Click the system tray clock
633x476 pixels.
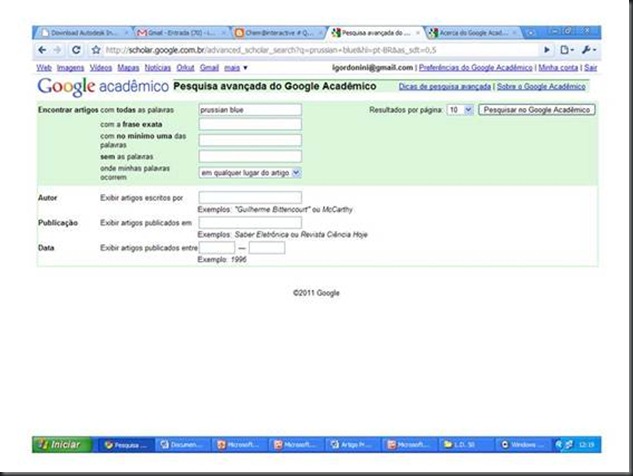(587, 445)
